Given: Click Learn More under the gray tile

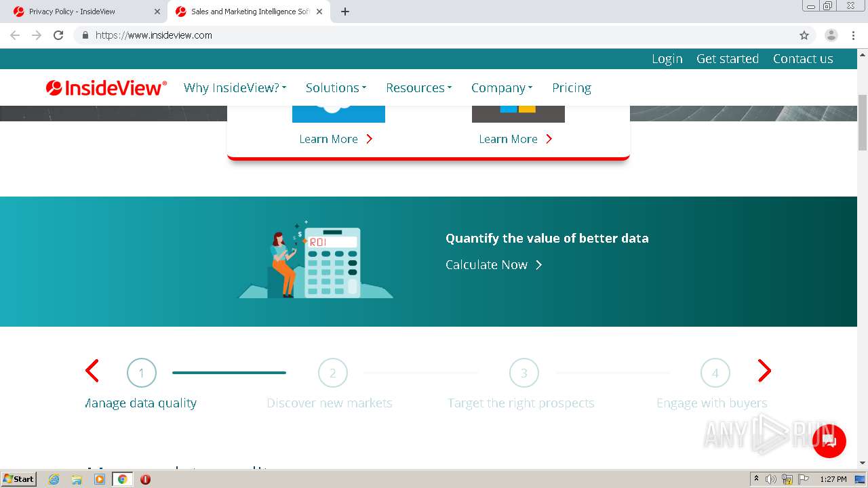Looking at the screenshot, I should click(x=516, y=139).
